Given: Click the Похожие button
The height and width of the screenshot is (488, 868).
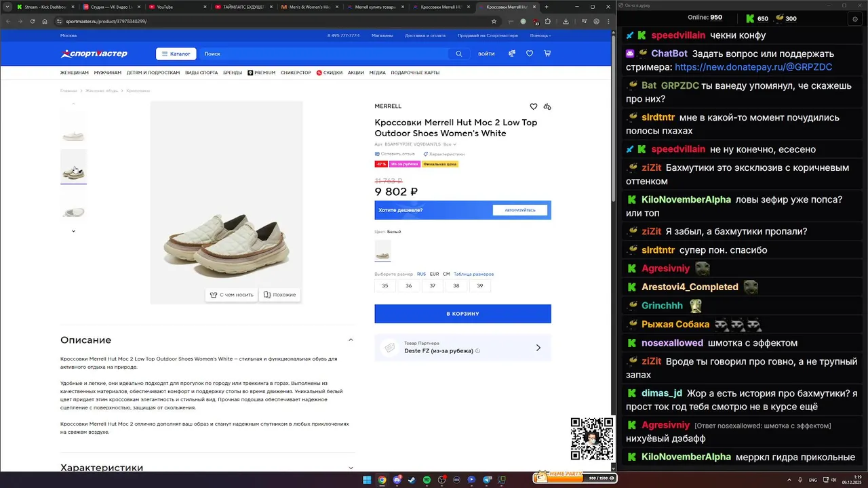Looking at the screenshot, I should tap(279, 295).
